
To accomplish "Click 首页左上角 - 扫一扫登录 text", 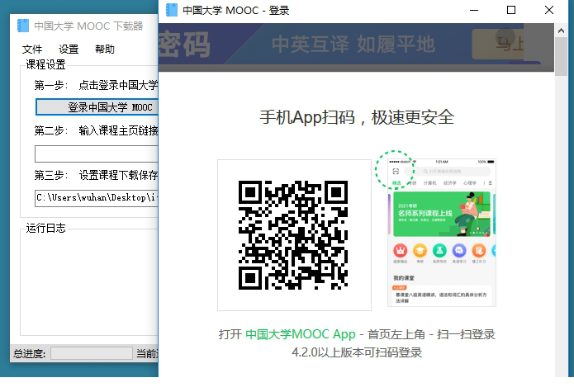I will [431, 334].
